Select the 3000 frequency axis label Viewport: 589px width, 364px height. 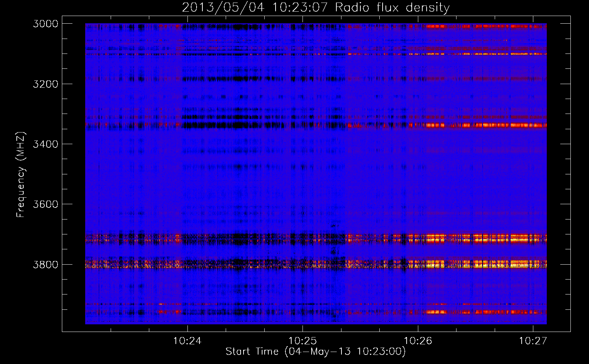point(46,24)
